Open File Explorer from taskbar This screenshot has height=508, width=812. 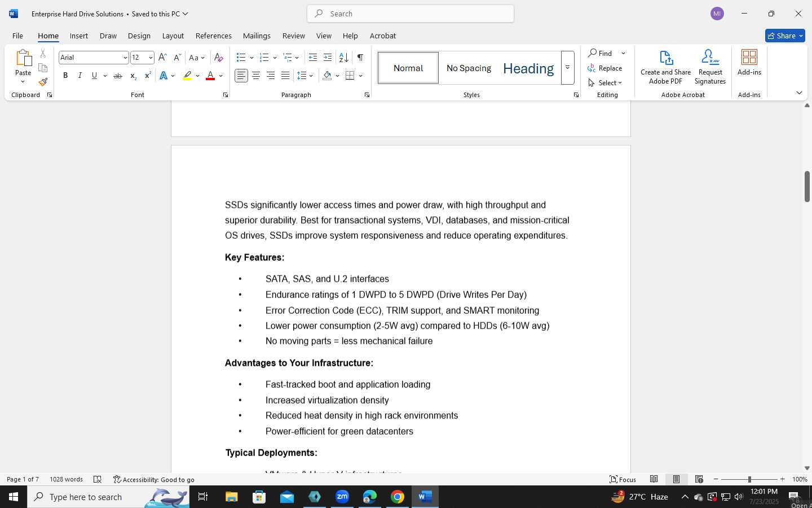(x=232, y=497)
